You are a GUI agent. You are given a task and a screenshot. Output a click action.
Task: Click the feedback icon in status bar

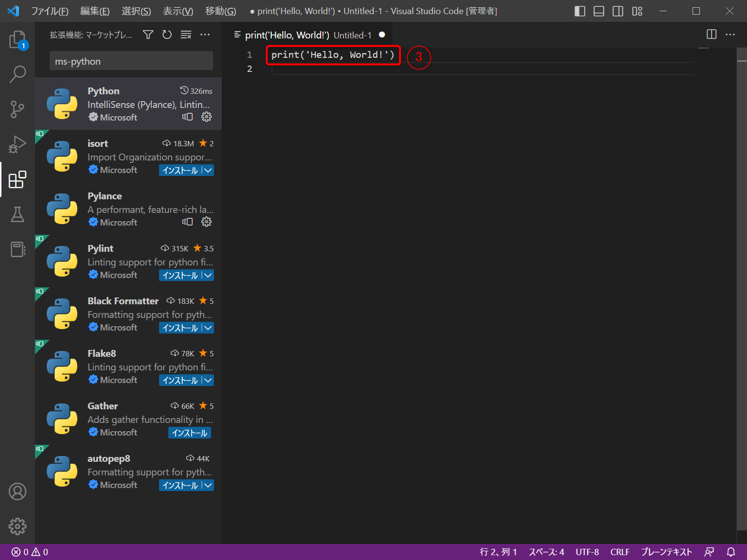(709, 552)
